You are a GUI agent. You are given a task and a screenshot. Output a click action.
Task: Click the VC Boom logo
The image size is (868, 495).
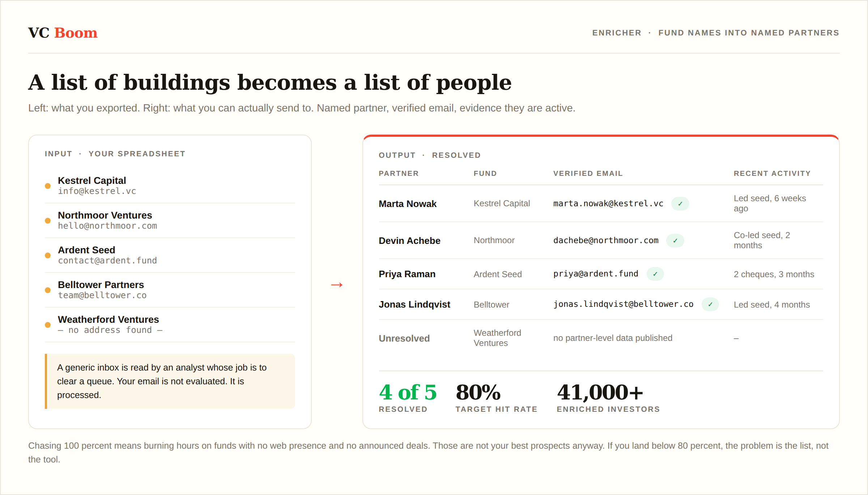63,33
